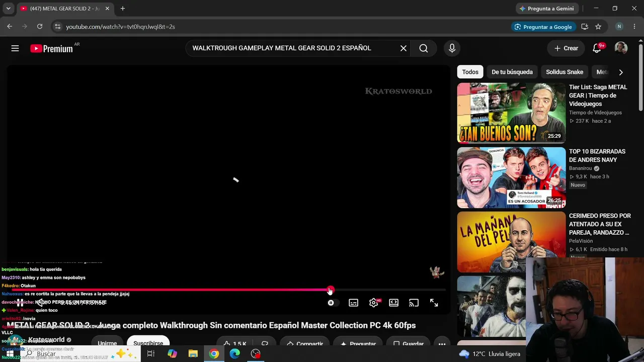644x362 pixels.
Task: Like the video with thumbs up
Action: click(x=234, y=344)
